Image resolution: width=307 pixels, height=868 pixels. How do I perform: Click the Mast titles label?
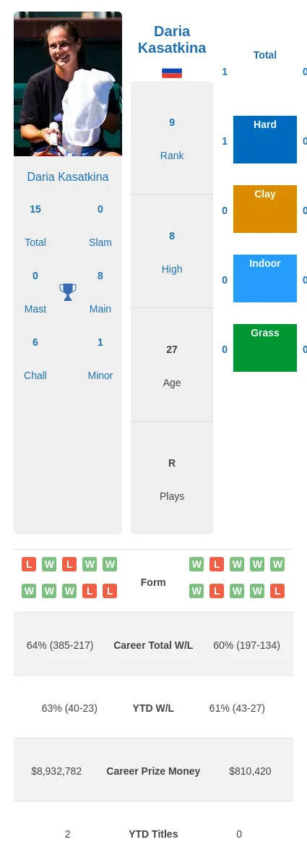pos(35,309)
